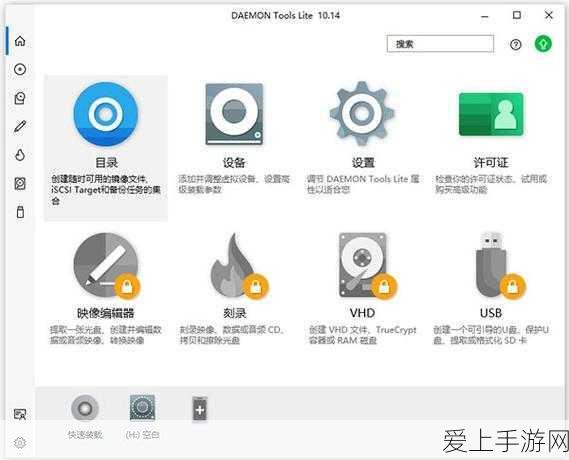Click the green upgrade arrow button
Viewport: 569px width, 460px height.
pyautogui.click(x=543, y=44)
